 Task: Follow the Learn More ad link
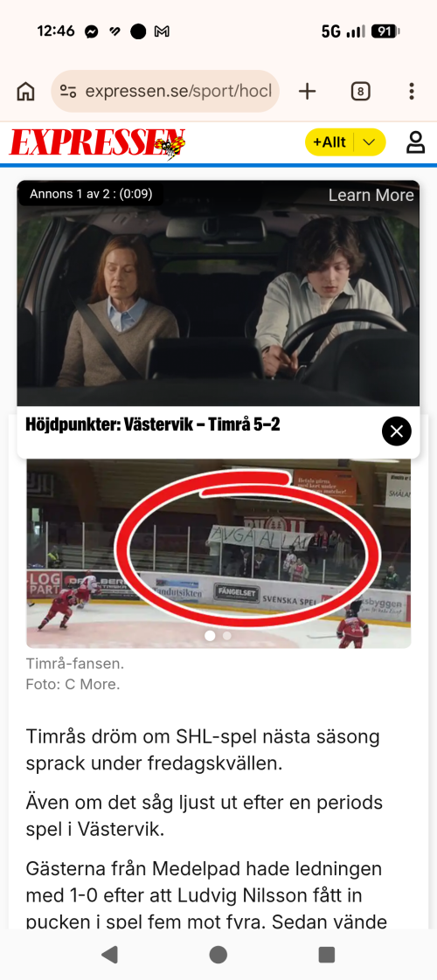pyautogui.click(x=371, y=195)
